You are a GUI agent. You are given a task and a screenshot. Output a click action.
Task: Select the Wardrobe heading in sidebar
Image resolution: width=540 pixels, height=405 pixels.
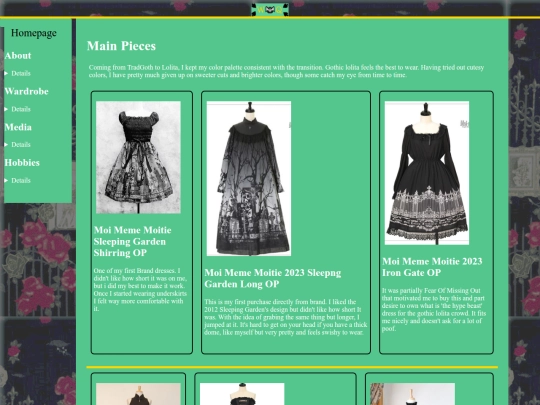tap(27, 92)
